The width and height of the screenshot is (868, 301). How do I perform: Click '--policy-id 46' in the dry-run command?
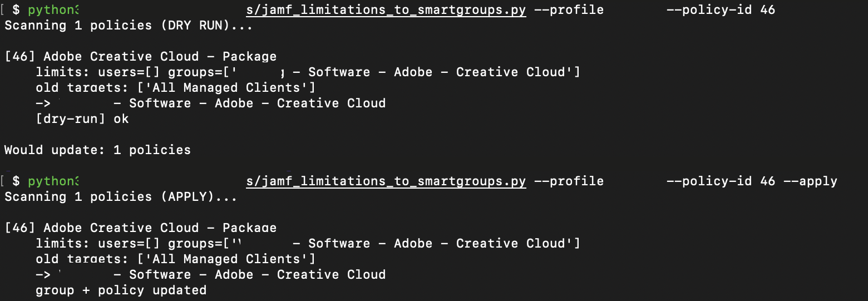pos(721,10)
